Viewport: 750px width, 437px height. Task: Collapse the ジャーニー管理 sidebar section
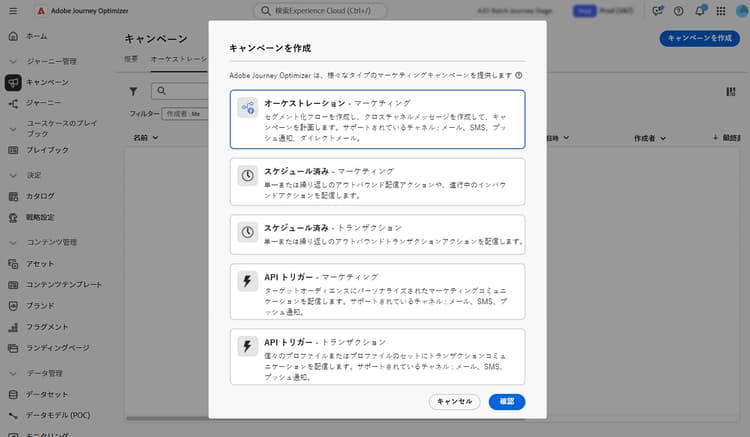(x=13, y=61)
